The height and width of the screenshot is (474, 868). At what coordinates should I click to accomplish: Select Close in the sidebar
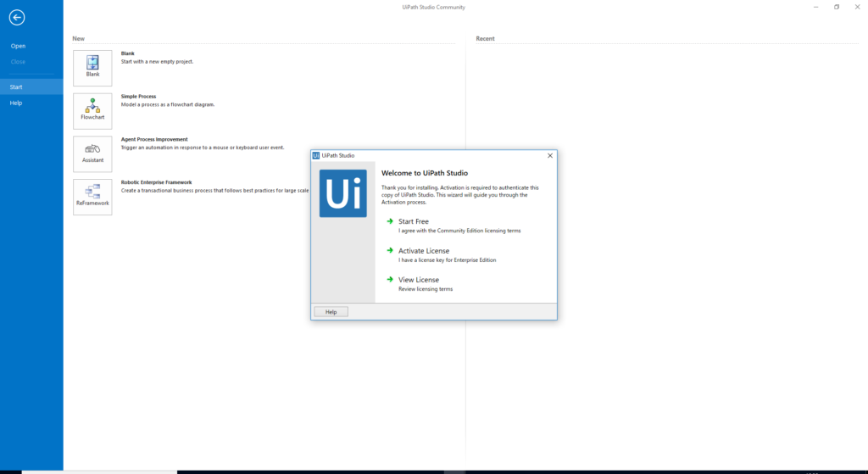point(19,61)
